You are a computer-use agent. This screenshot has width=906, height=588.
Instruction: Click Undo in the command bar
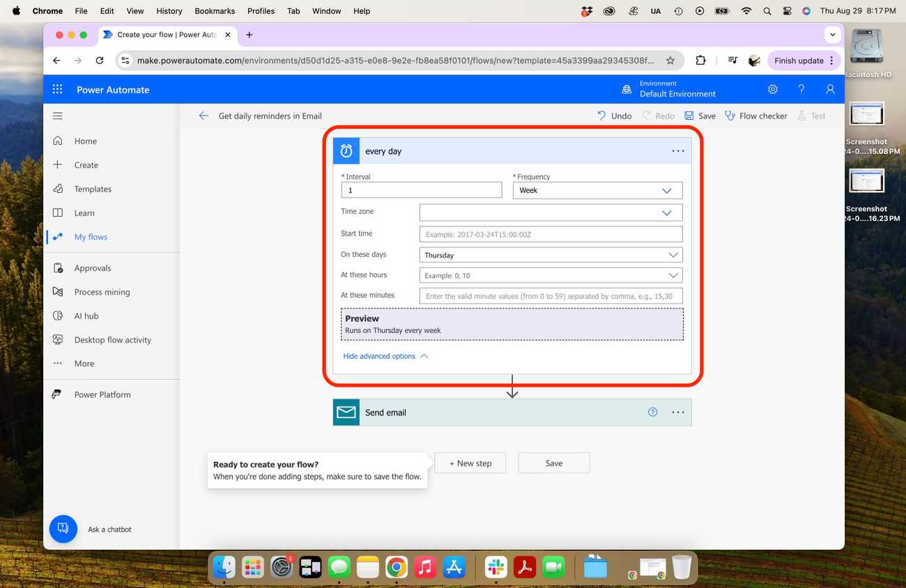pyautogui.click(x=614, y=116)
